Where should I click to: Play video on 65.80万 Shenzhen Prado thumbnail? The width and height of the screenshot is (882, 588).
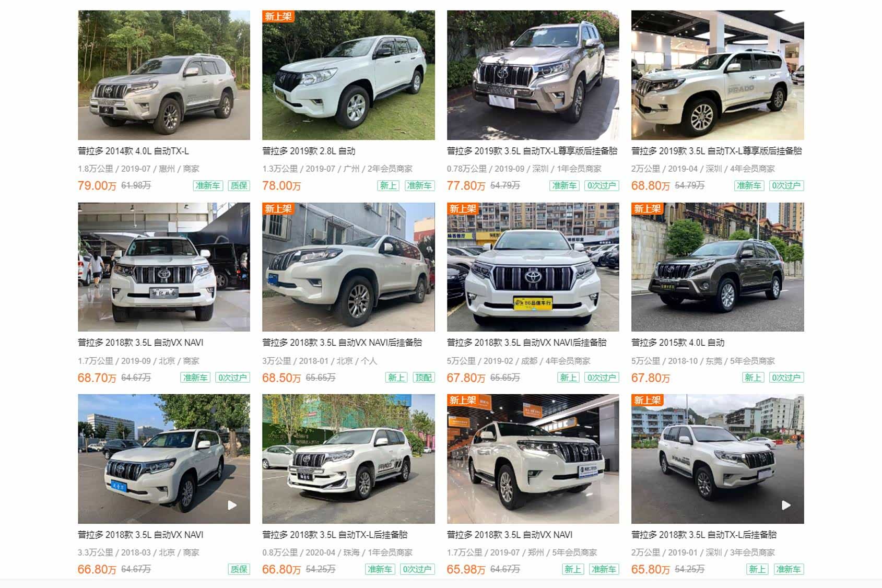pos(785,505)
